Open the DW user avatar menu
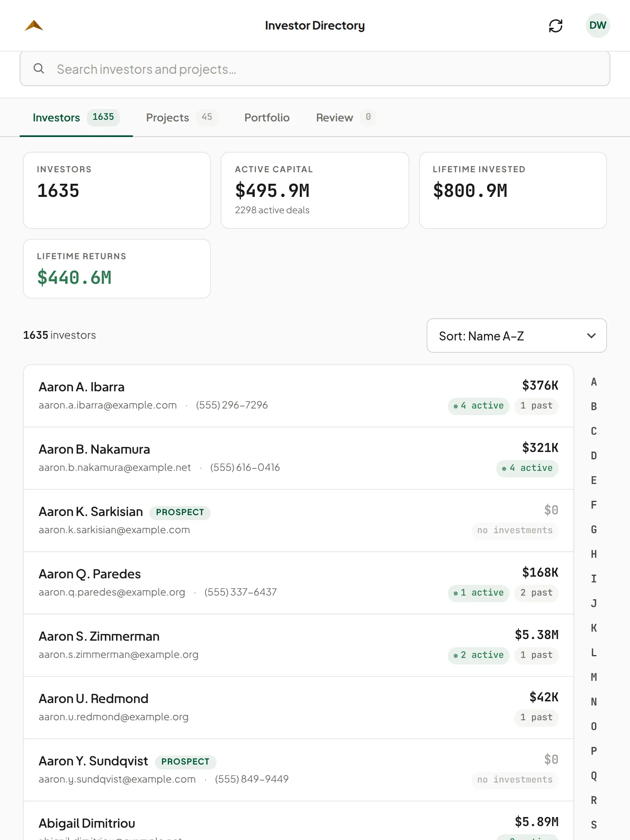Viewport: 630px width, 840px height. [x=598, y=25]
